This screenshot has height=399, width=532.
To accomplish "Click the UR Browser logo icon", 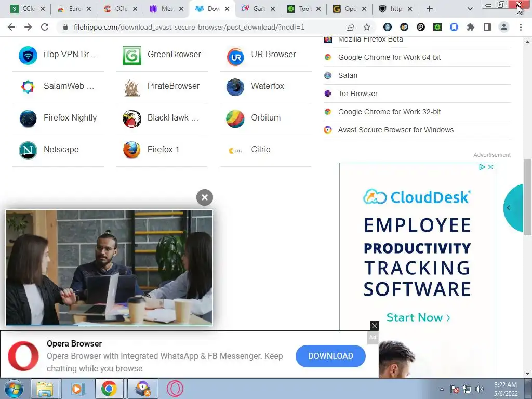I will (x=235, y=56).
